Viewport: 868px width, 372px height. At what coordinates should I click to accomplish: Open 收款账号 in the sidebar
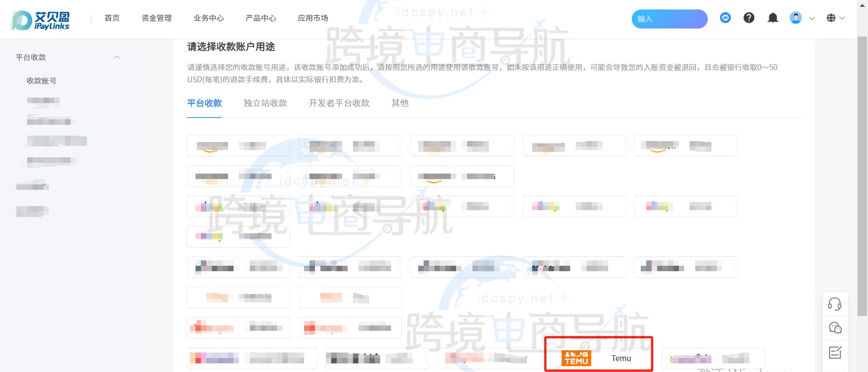click(42, 81)
